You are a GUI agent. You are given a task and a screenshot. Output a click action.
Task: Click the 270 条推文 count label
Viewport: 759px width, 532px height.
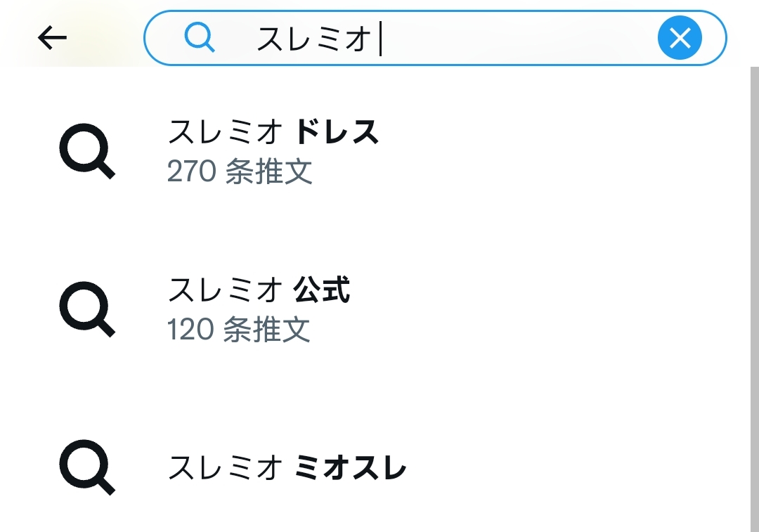pos(240,171)
